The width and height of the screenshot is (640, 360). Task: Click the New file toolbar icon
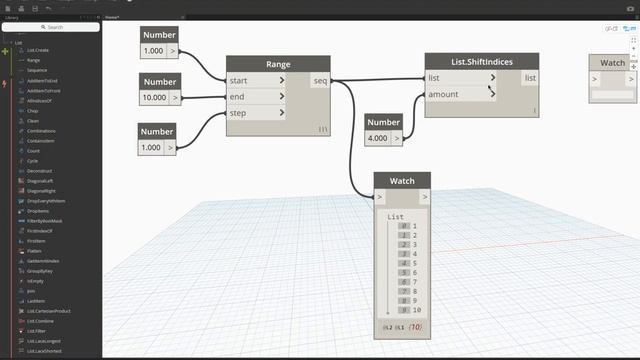pos(8,8)
